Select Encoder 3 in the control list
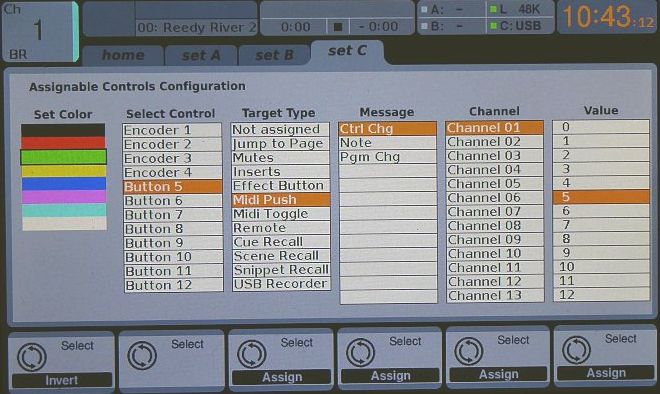The image size is (660, 394). [172, 159]
